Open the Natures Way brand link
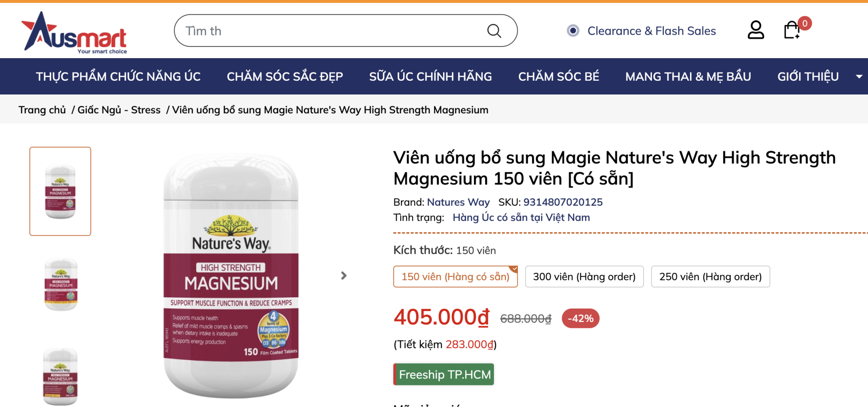The height and width of the screenshot is (407, 868). pos(458,202)
